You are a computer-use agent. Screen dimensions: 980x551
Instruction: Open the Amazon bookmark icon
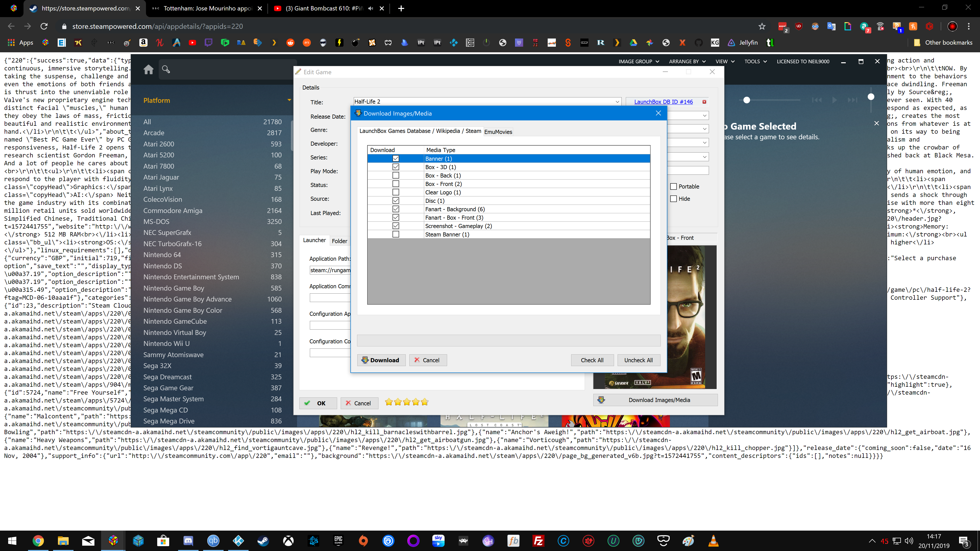tap(143, 43)
